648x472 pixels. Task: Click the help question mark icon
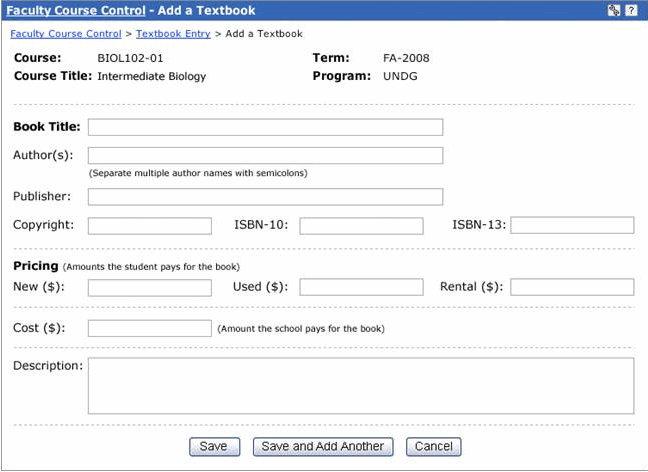point(631,10)
